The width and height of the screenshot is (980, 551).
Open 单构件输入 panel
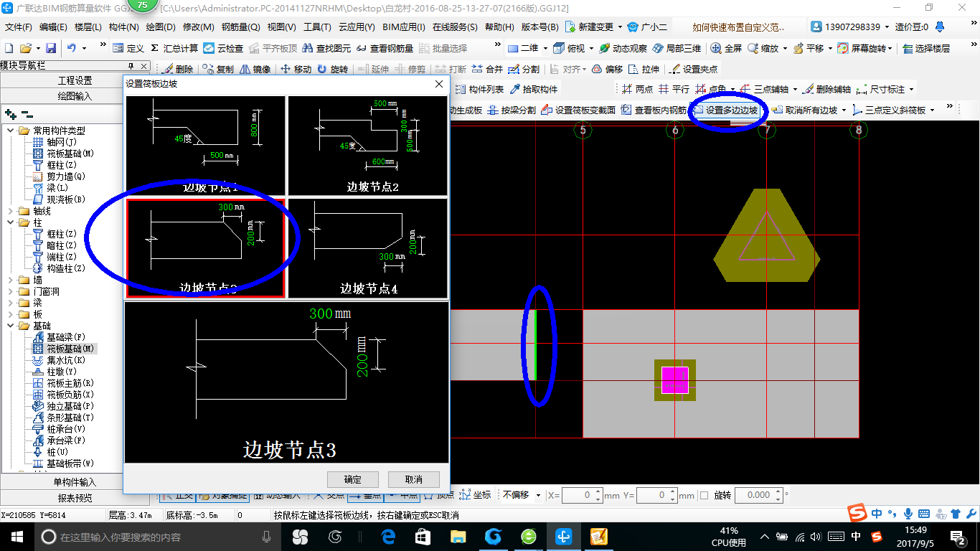tap(75, 482)
